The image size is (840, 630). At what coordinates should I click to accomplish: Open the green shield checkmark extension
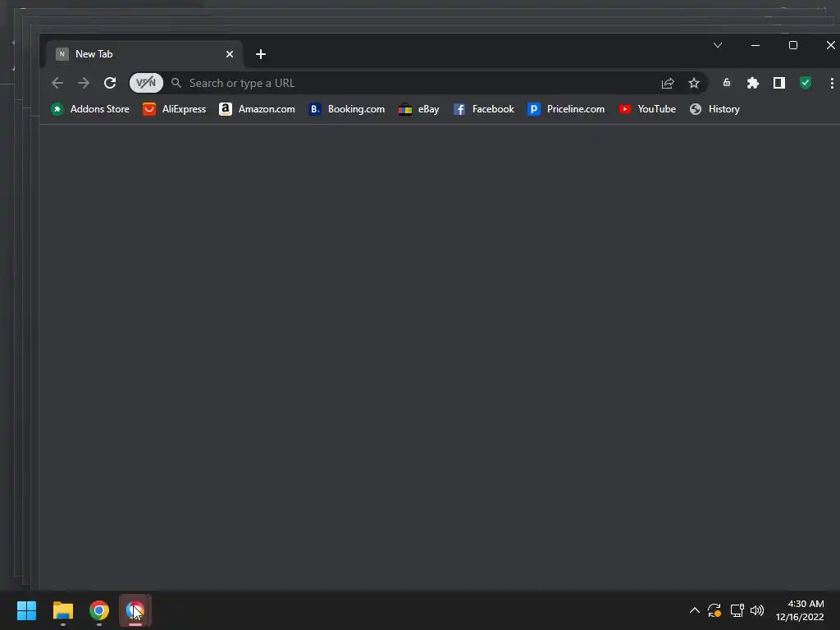tap(806, 83)
